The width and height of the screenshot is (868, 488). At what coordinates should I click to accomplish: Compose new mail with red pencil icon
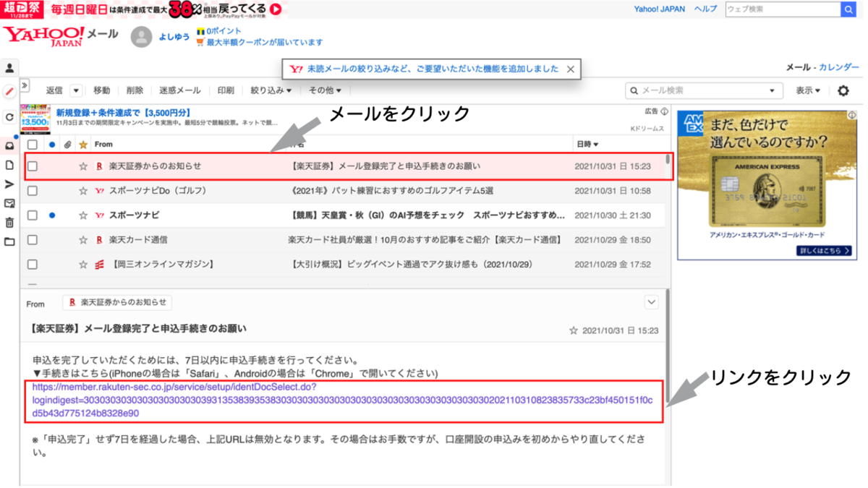pyautogui.click(x=9, y=92)
